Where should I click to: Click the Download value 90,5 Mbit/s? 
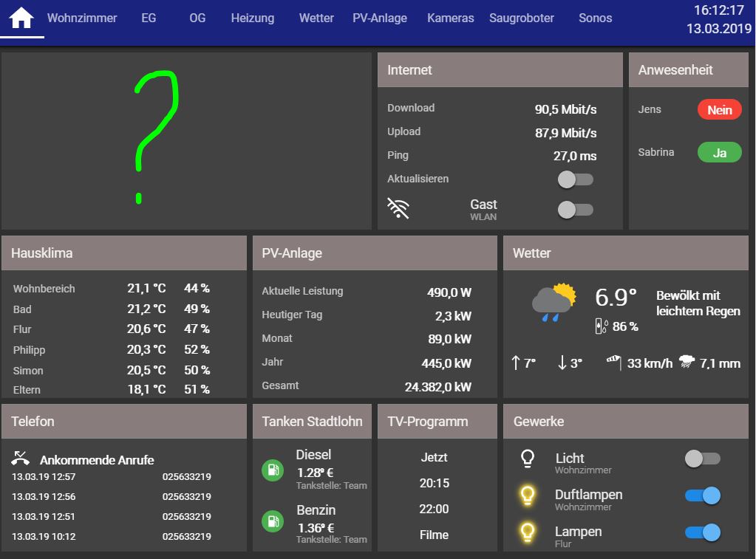(x=565, y=109)
